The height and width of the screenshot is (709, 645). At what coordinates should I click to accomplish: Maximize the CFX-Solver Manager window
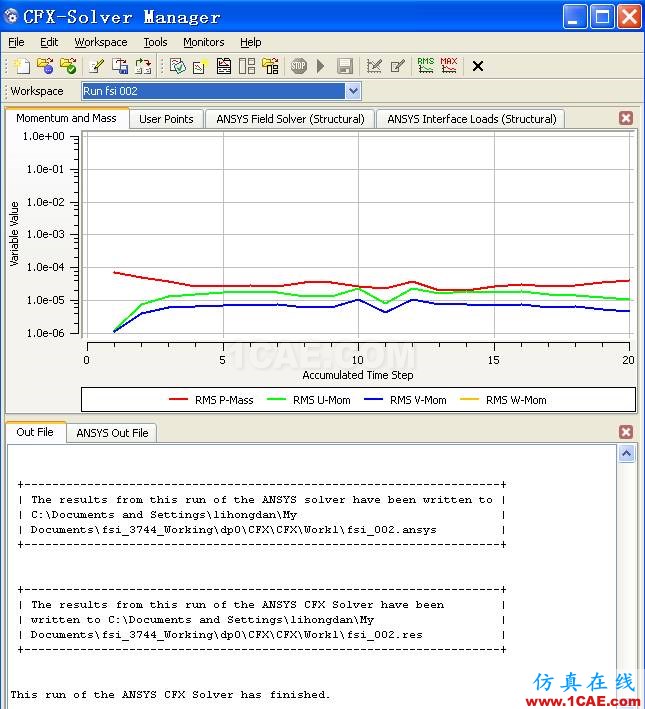coord(602,17)
